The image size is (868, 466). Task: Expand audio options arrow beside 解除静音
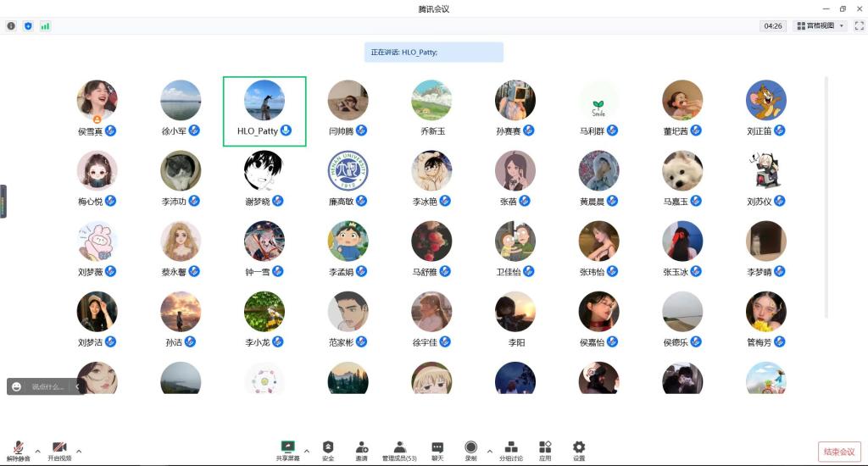(x=37, y=451)
